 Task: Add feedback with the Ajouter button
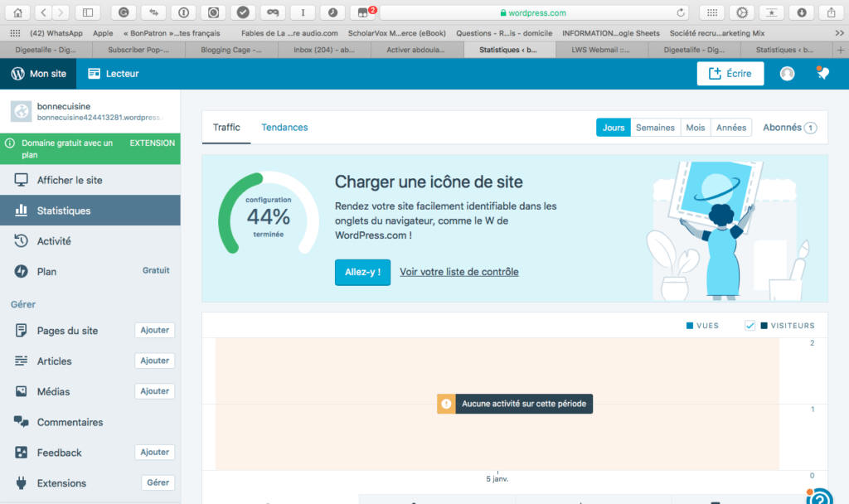click(x=154, y=452)
